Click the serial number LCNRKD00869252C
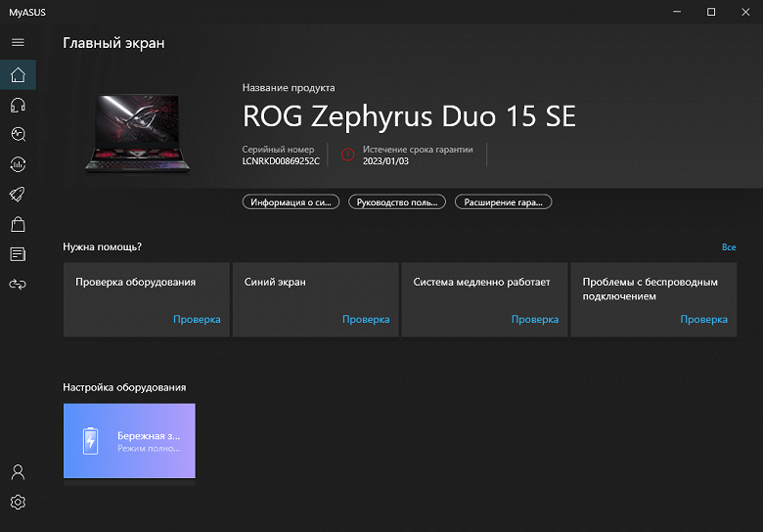 pos(281,161)
